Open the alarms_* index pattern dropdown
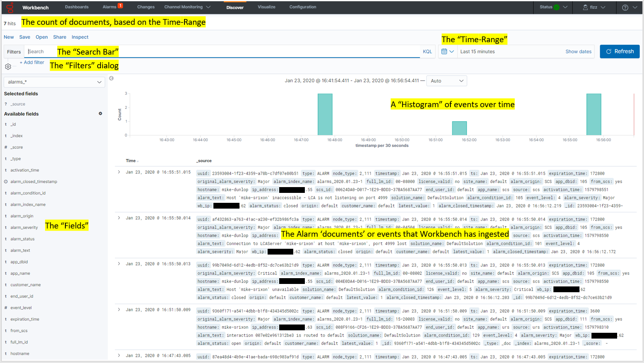Viewport: 644px width, 363px height. click(54, 82)
